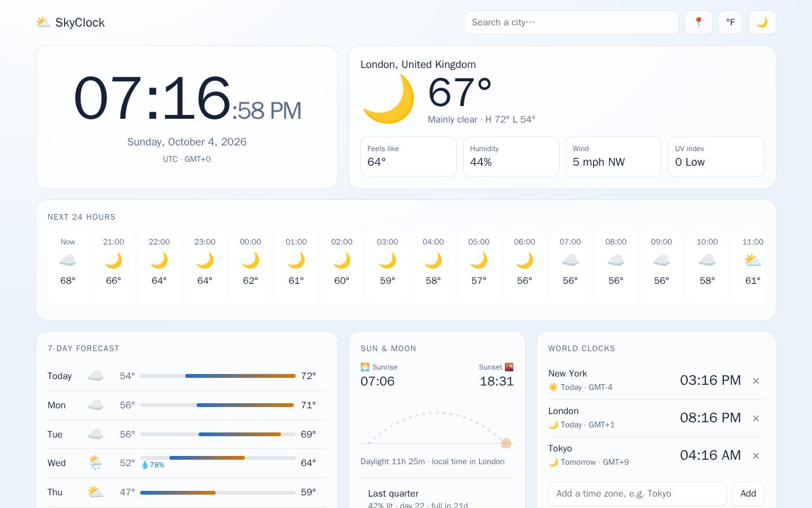
Task: Select the cloud icon in the Now hourly card
Action: point(68,260)
